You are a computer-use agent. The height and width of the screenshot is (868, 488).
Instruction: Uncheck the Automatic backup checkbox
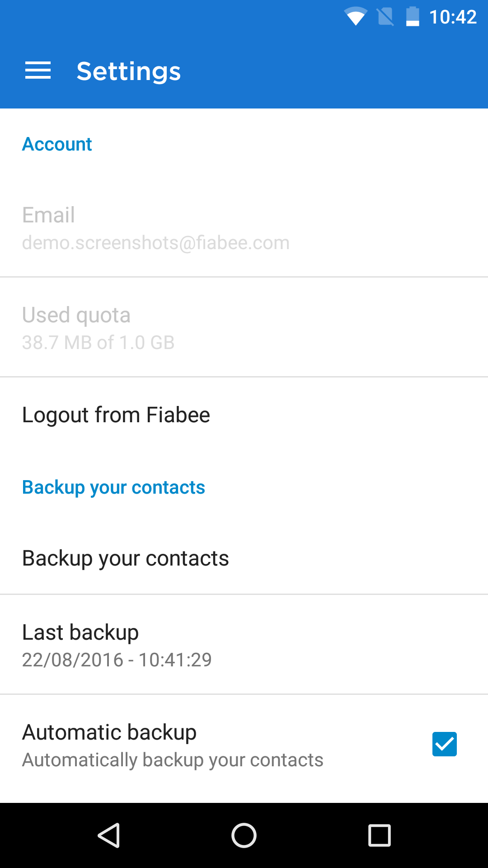[444, 744]
